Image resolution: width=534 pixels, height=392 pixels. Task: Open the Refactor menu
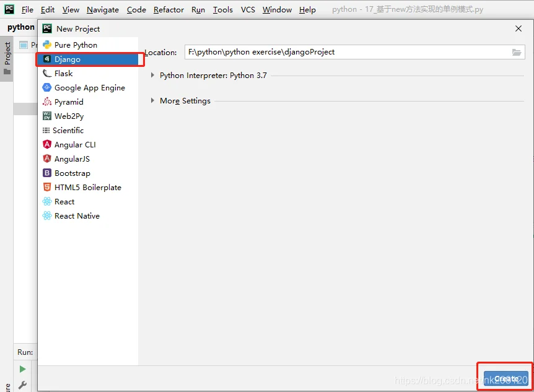pyautogui.click(x=169, y=10)
